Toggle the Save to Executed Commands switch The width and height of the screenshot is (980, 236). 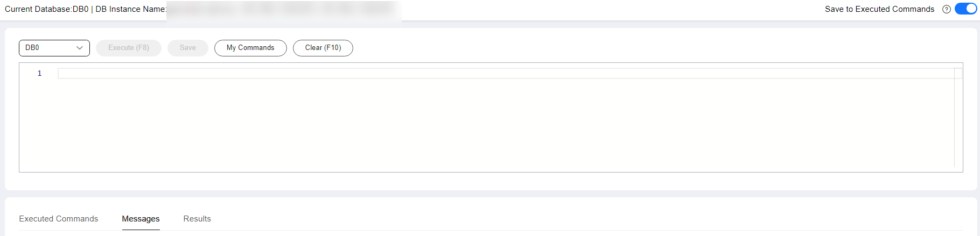click(965, 9)
